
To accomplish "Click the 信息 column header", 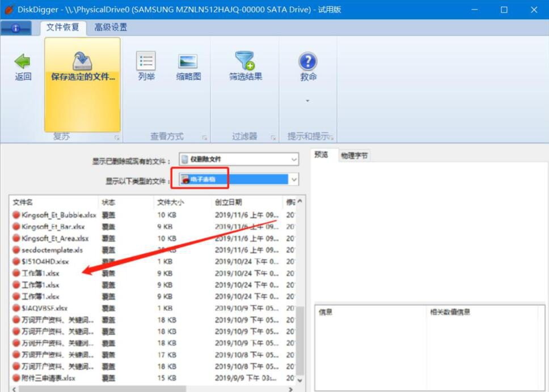I will pyautogui.click(x=371, y=312).
